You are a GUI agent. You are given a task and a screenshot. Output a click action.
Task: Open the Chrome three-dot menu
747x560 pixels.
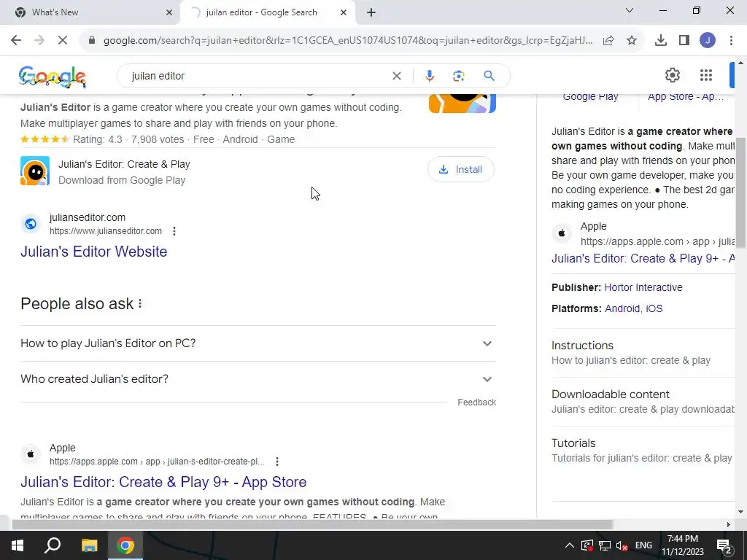click(x=731, y=41)
